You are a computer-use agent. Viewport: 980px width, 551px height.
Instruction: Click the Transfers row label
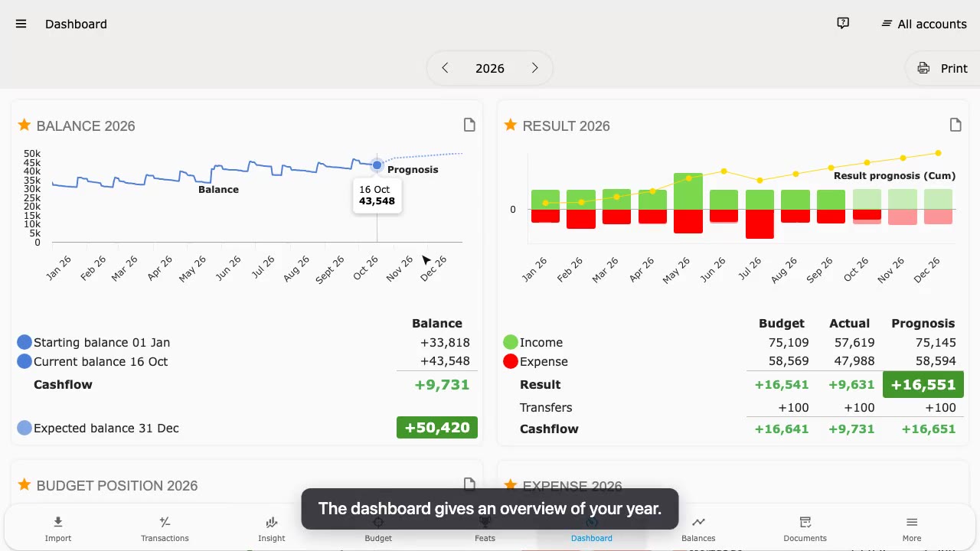click(546, 407)
